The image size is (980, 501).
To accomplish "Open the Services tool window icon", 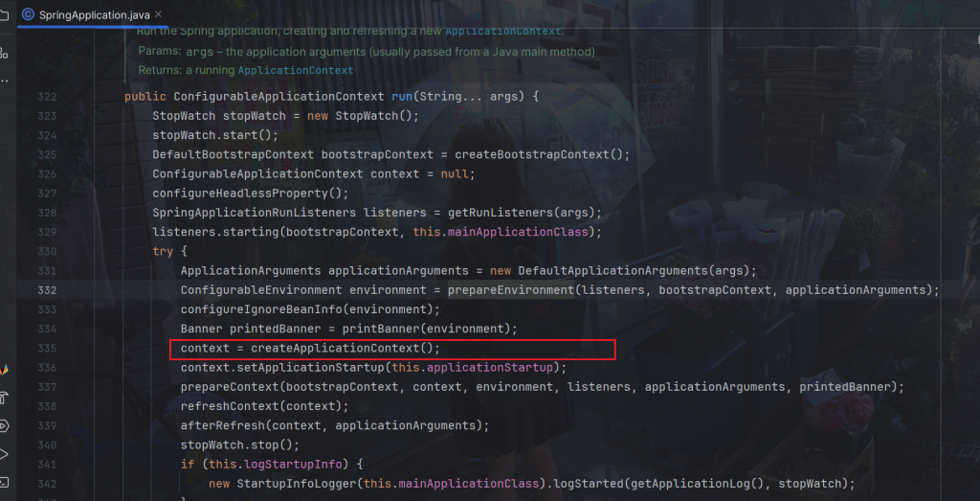I will pyautogui.click(x=4, y=425).
